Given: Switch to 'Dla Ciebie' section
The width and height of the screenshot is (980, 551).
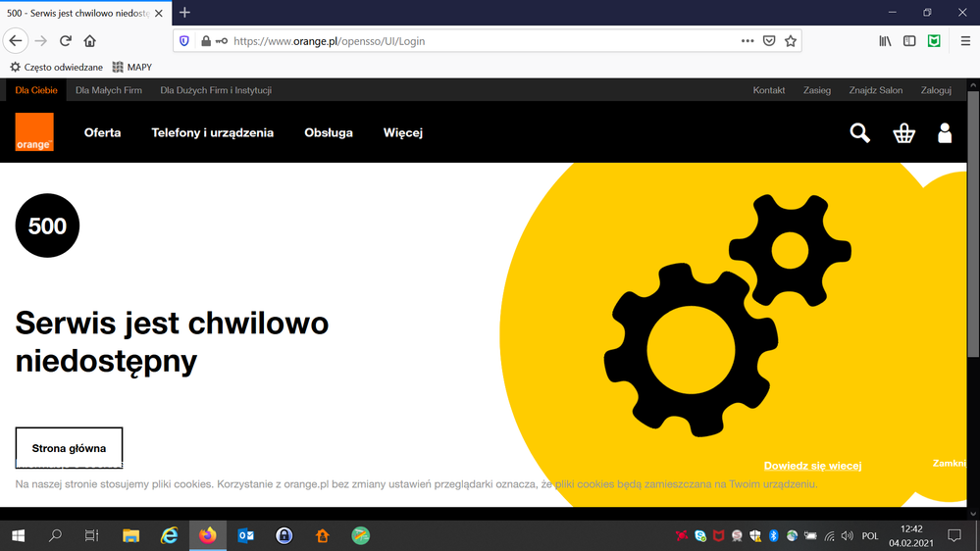Looking at the screenshot, I should pyautogui.click(x=36, y=90).
